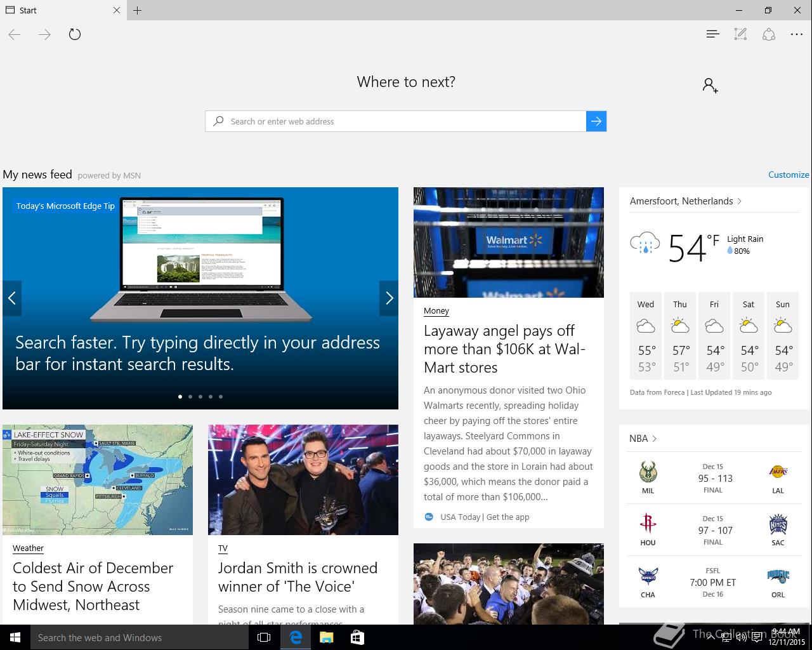This screenshot has width=812, height=650.
Task: Click the light rain cloud weather icon
Action: pyautogui.click(x=645, y=243)
